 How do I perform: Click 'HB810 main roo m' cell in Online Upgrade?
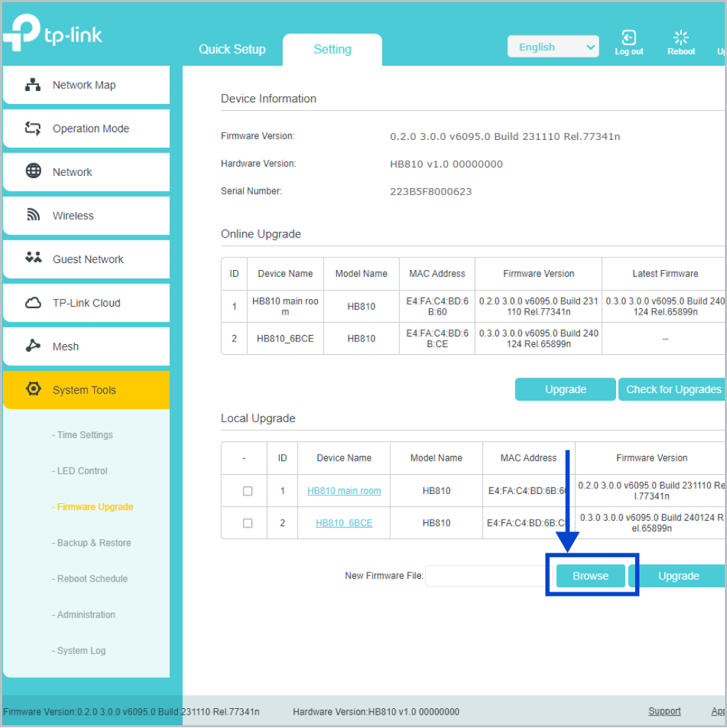[x=285, y=307]
